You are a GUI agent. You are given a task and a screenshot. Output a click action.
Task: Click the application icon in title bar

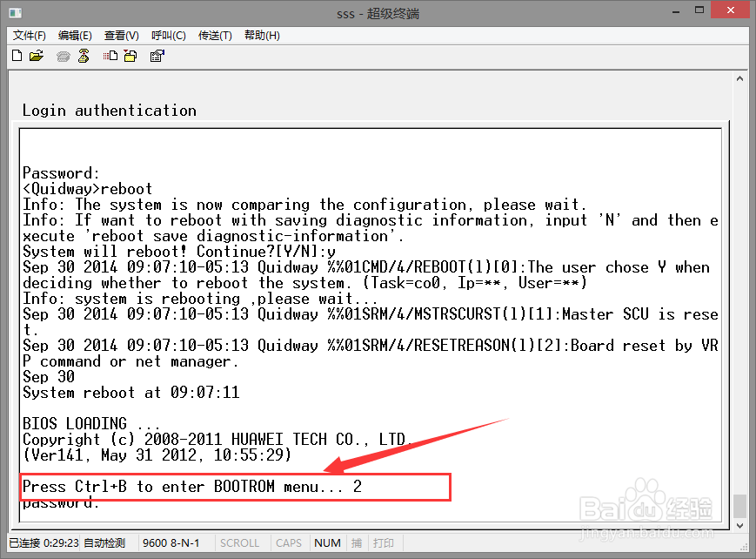tap(16, 12)
